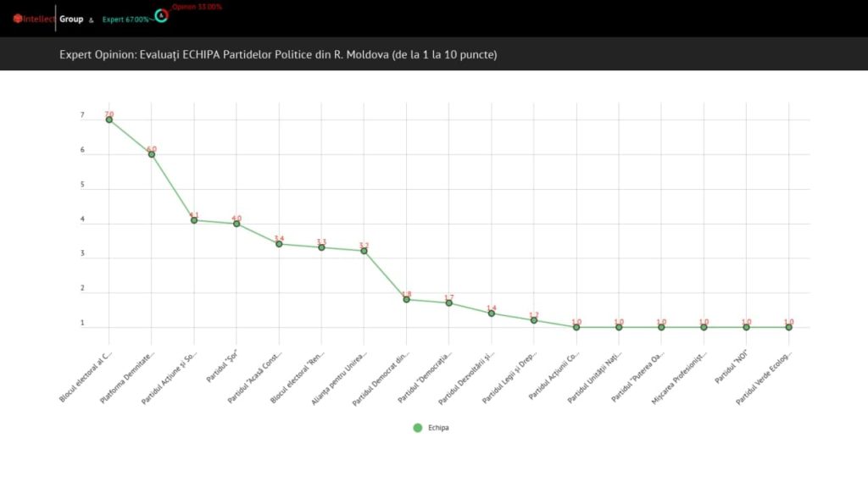This screenshot has height=488, width=868.
Task: Click the 4.1 data point marker
Action: tap(194, 220)
